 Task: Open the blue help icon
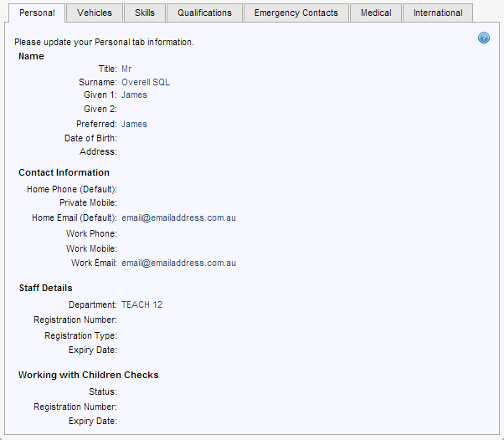point(483,38)
